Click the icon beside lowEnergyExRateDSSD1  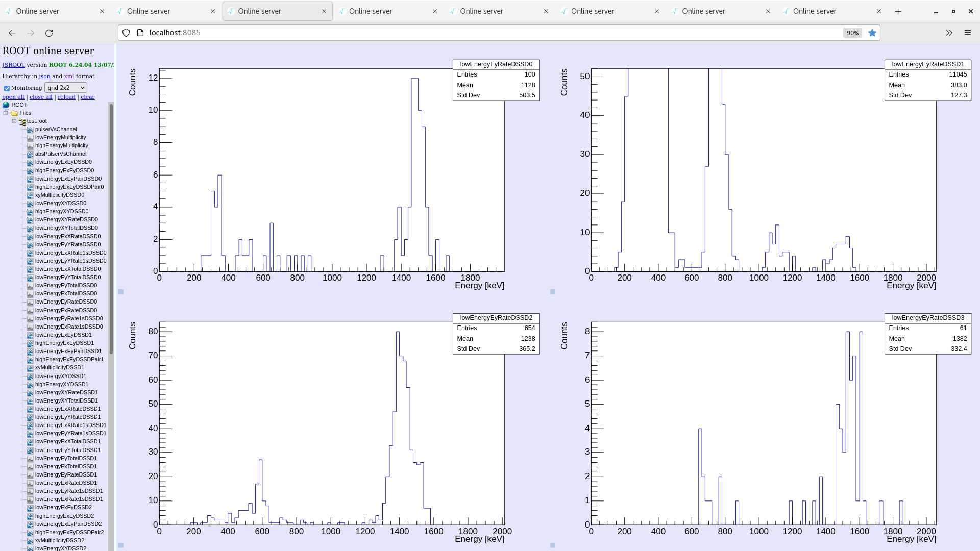pyautogui.click(x=30, y=483)
